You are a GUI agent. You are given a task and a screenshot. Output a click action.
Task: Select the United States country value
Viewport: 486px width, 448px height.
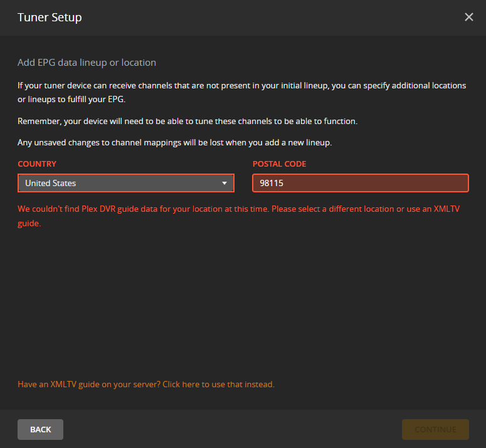[x=51, y=183]
